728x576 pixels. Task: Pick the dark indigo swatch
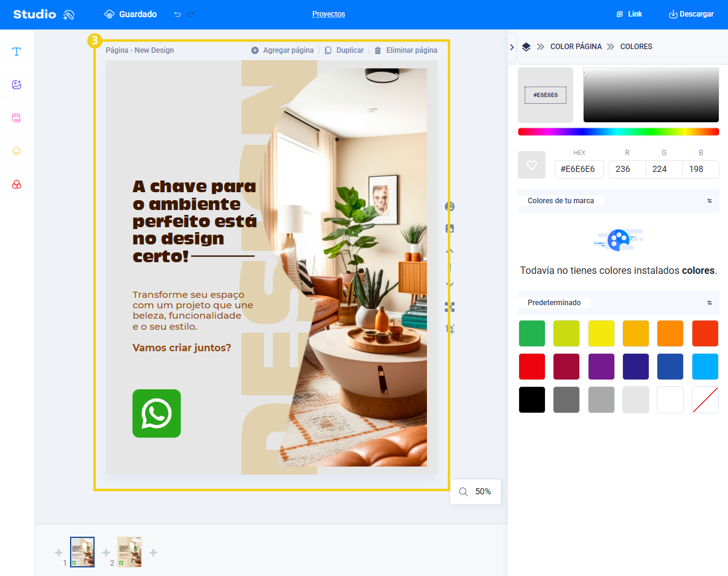[x=636, y=367]
